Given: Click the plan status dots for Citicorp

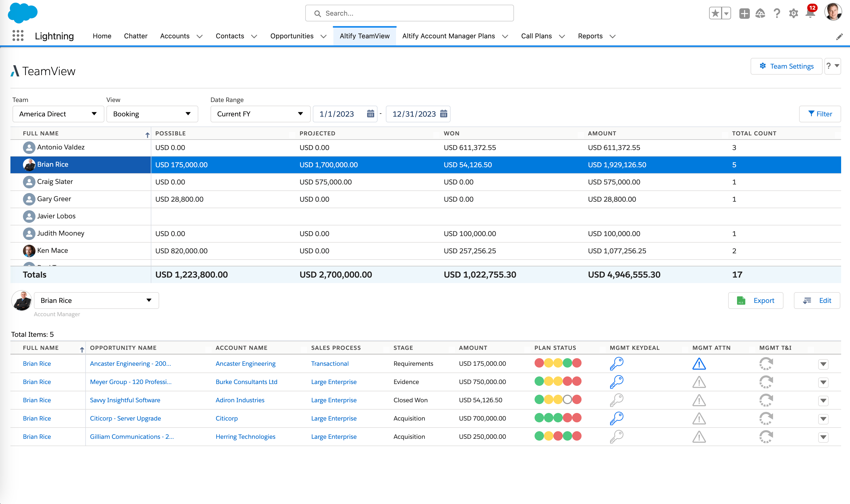Looking at the screenshot, I should [x=558, y=418].
